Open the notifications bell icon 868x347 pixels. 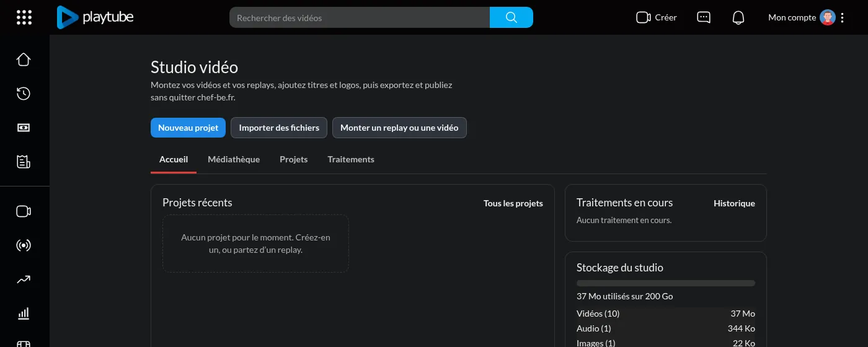(x=738, y=17)
